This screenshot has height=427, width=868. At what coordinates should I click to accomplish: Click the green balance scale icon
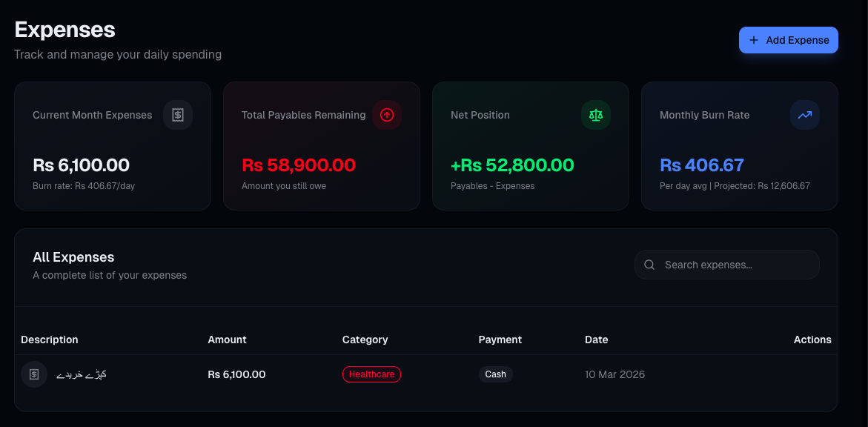596,115
